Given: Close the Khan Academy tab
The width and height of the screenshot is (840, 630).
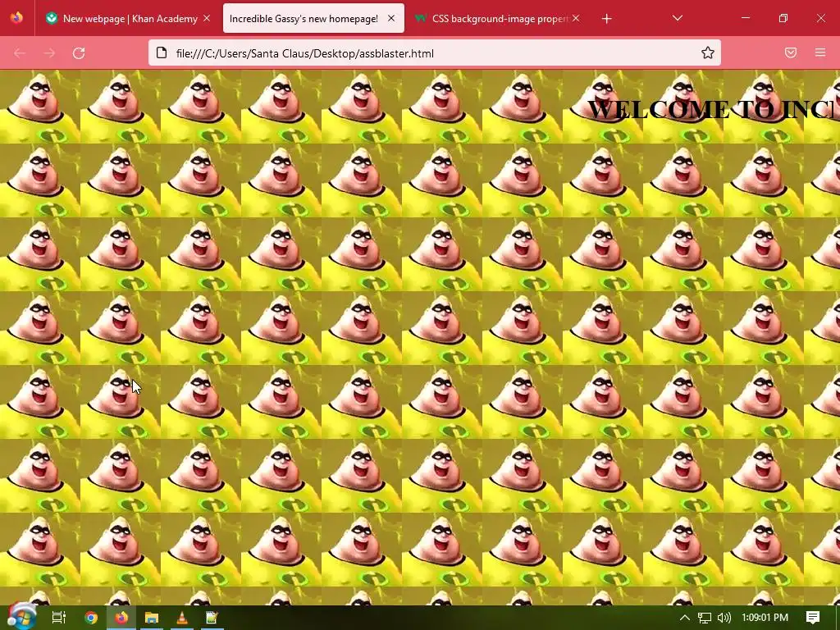Looking at the screenshot, I should (x=207, y=18).
